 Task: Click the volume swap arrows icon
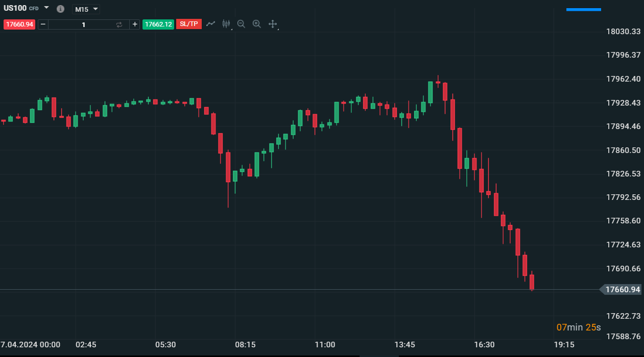pyautogui.click(x=120, y=24)
